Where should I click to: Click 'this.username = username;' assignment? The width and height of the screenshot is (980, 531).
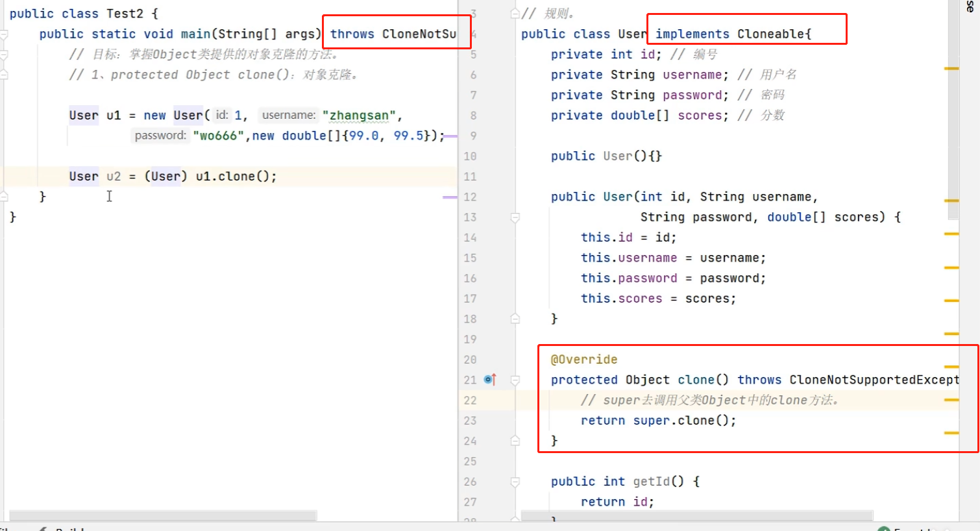pos(673,258)
